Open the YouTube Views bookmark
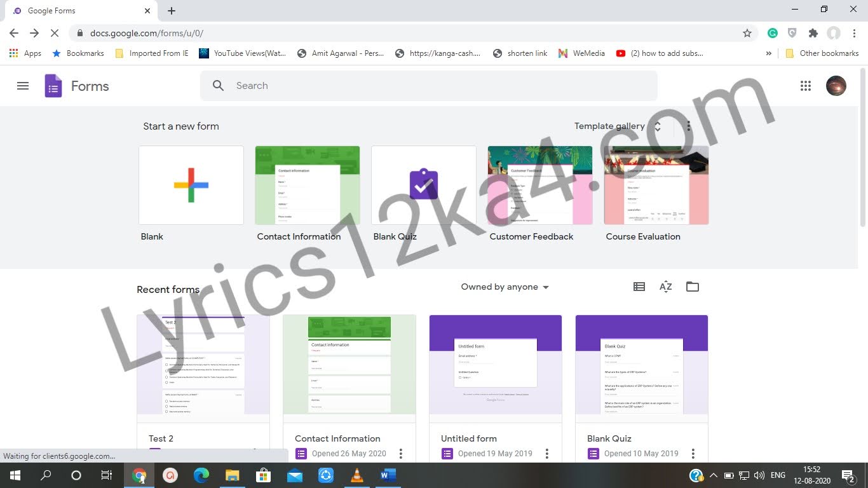The height and width of the screenshot is (488, 868). point(243,53)
